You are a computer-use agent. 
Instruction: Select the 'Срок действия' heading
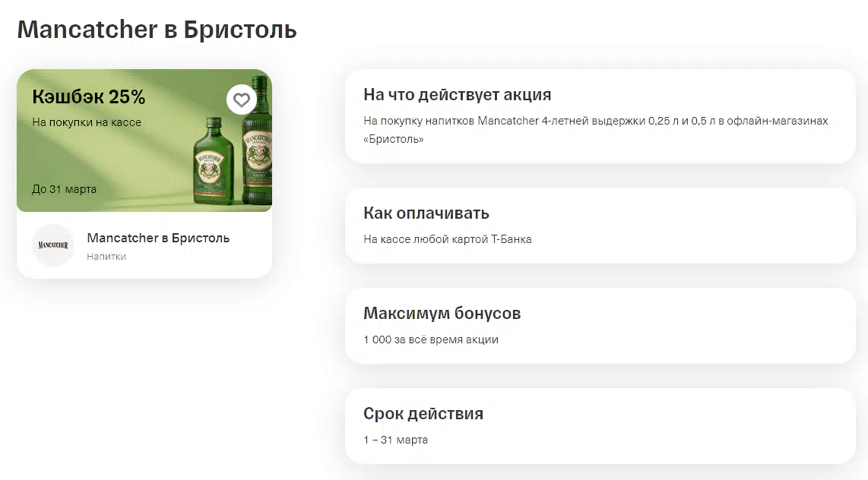(423, 414)
